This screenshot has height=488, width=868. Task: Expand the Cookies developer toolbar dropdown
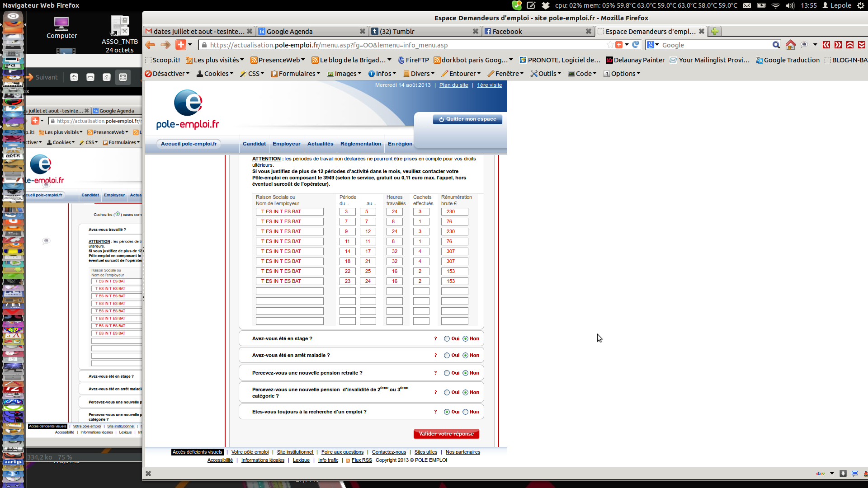215,74
